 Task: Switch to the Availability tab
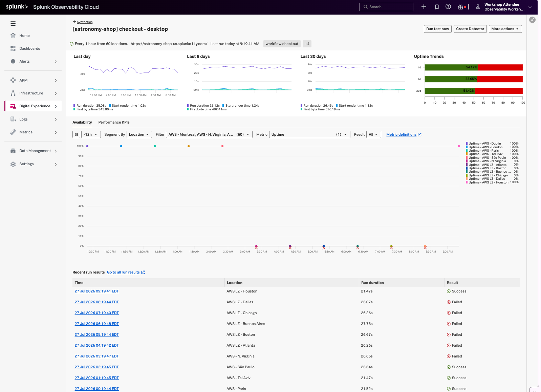pyautogui.click(x=82, y=122)
